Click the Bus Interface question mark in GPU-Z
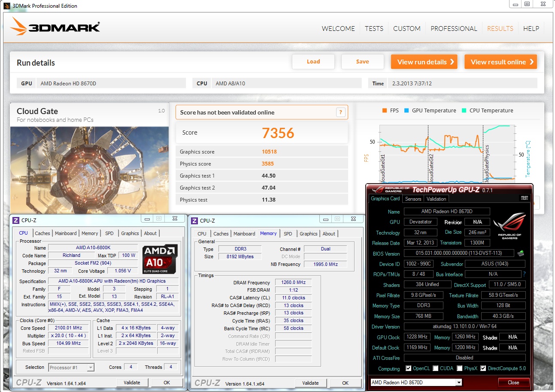 coord(524,274)
